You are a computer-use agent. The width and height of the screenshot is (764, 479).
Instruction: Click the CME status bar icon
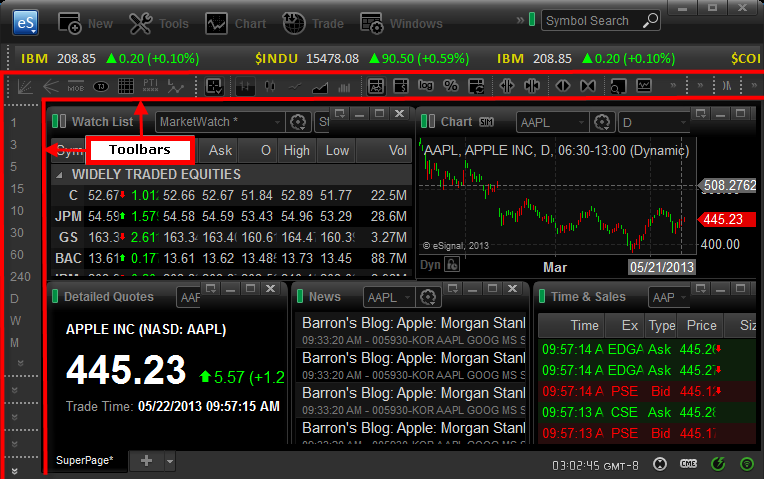point(688,463)
